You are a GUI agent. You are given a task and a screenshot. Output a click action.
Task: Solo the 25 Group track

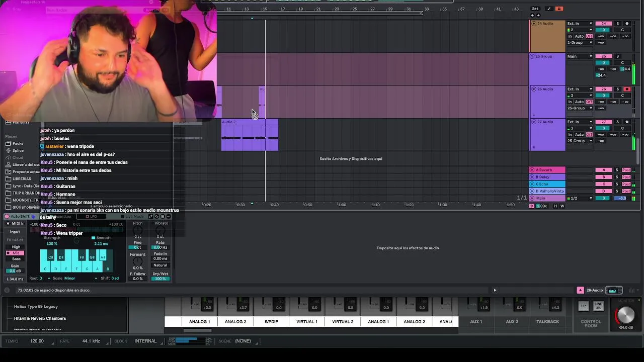click(x=618, y=56)
